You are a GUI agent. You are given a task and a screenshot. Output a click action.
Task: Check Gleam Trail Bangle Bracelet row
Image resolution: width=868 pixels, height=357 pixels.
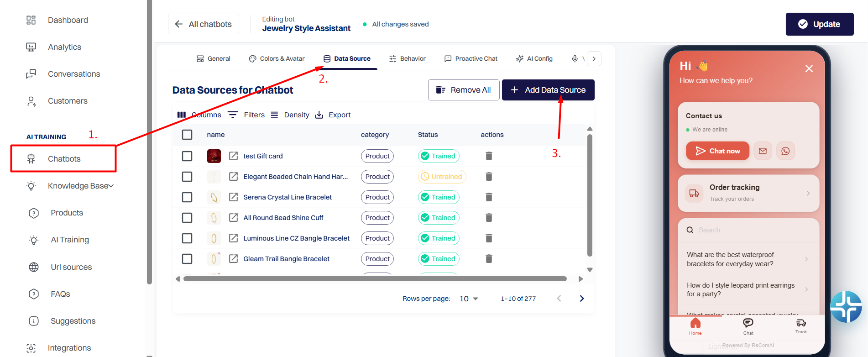tap(187, 259)
